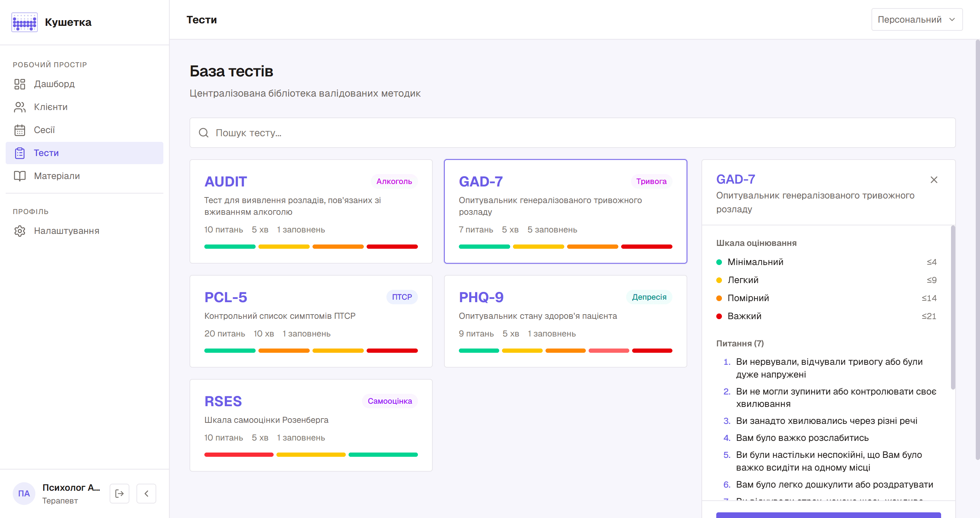Click the orange severity bar on PCL-5 card
Image resolution: width=980 pixels, height=518 pixels.
tap(284, 351)
